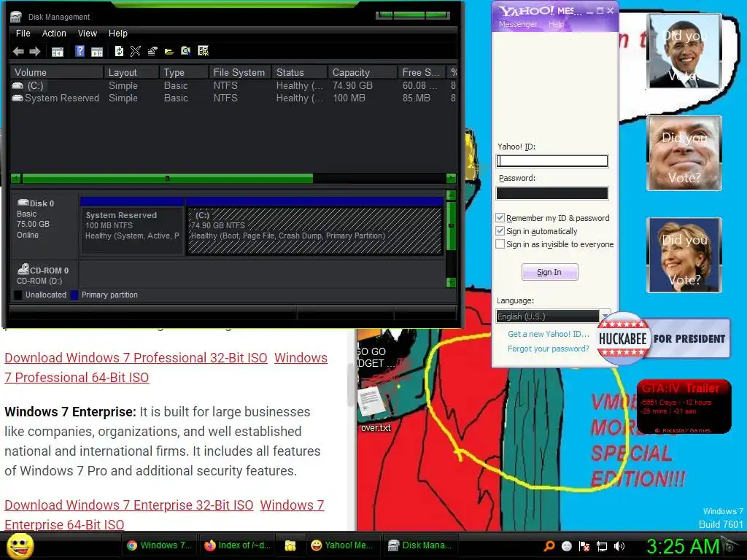Click the File System column header
The width and height of the screenshot is (747, 560).
click(x=239, y=72)
